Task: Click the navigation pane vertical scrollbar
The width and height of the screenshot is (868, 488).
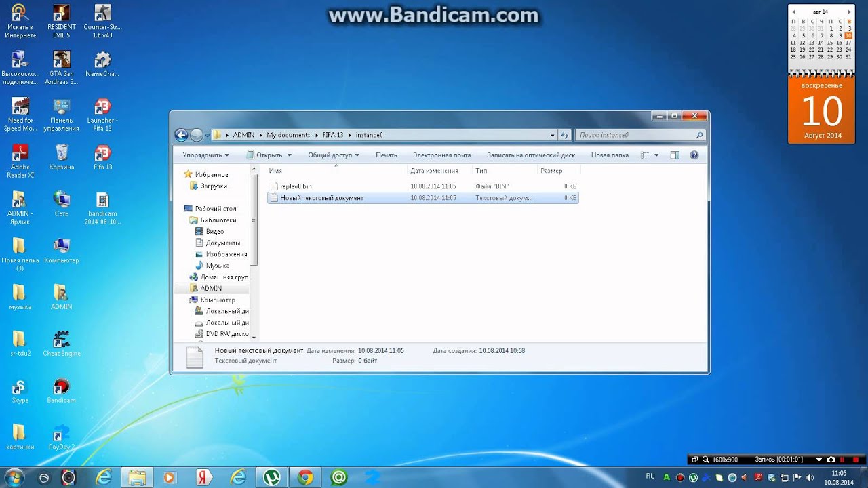Action: coord(254,218)
